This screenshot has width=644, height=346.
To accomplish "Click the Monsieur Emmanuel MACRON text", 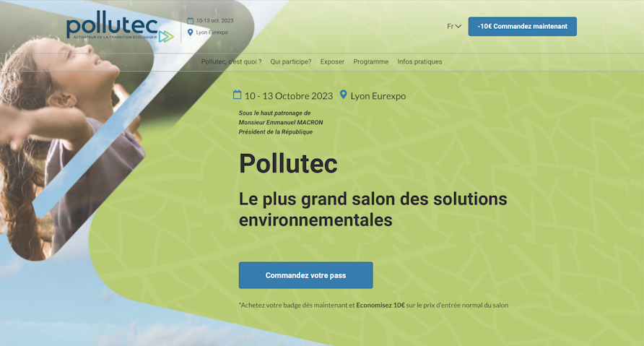I will pos(281,123).
